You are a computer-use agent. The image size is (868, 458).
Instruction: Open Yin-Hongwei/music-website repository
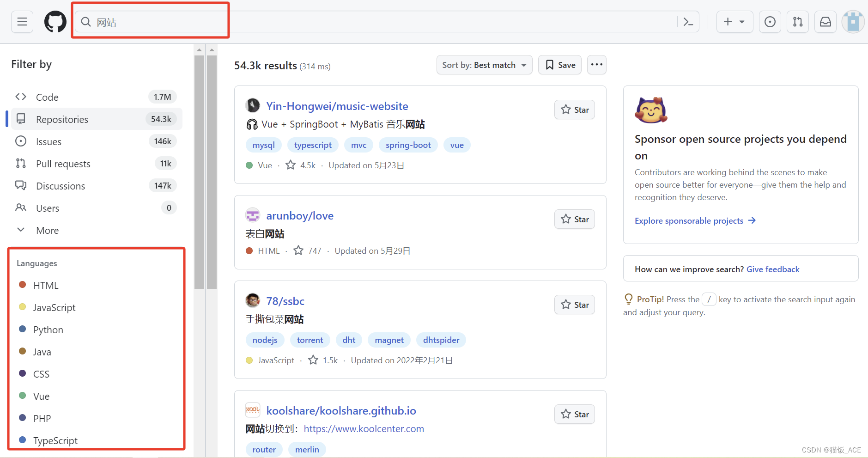pos(337,106)
